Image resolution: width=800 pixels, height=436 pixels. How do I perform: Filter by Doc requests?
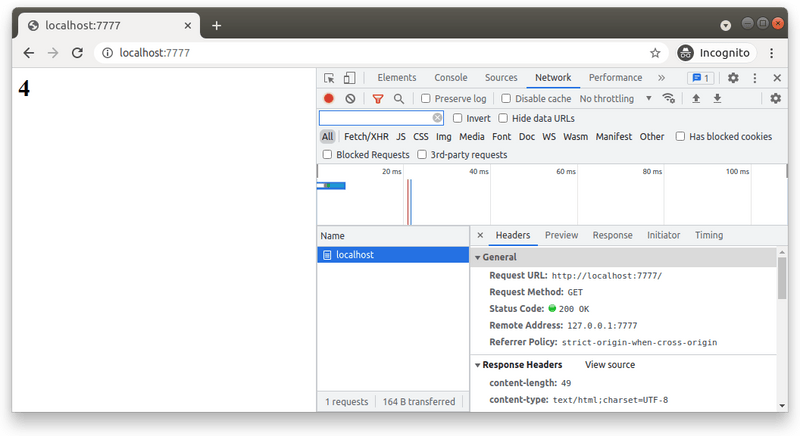point(527,137)
